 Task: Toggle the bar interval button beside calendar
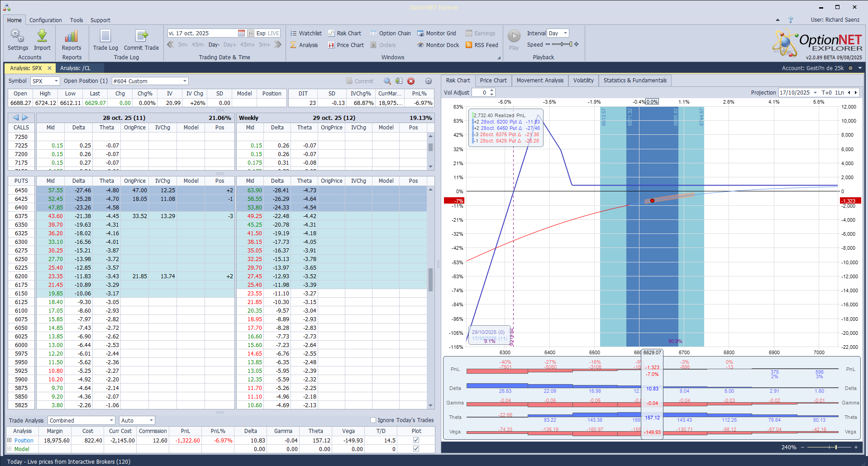point(251,33)
